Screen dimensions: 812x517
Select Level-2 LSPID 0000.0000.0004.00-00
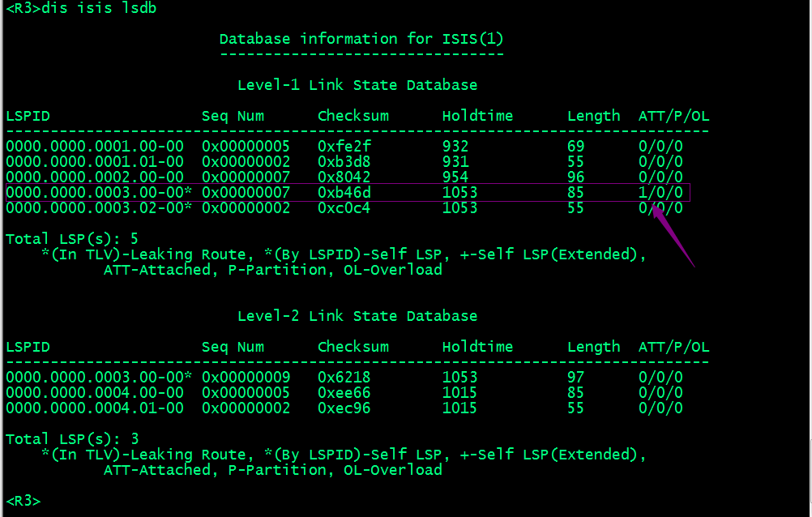click(95, 393)
